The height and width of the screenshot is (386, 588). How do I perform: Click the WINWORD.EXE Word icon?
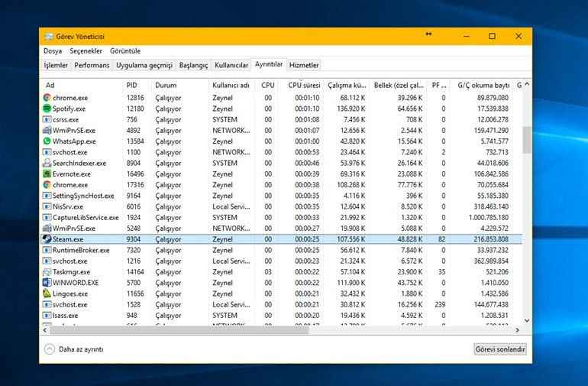(x=47, y=283)
